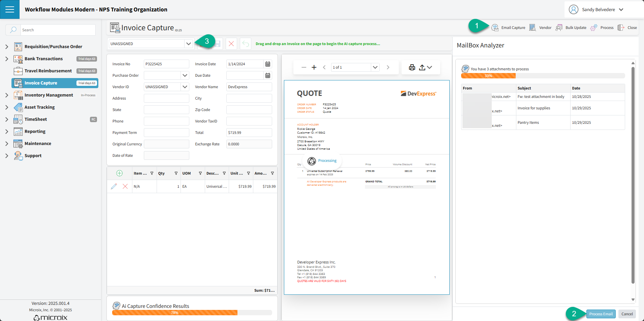Viewport: 644px width, 321px height.
Task: Open the Invoice Date calendar picker
Action: coord(268,64)
